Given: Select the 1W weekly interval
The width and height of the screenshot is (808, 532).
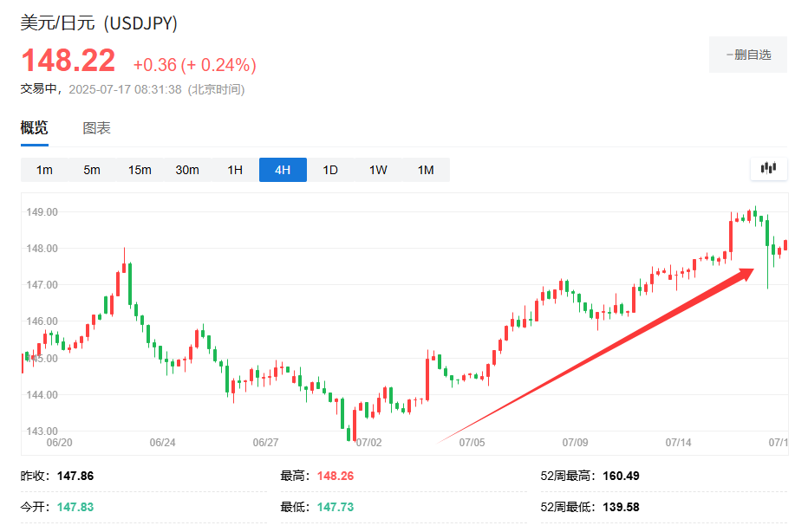Looking at the screenshot, I should tap(377, 170).
